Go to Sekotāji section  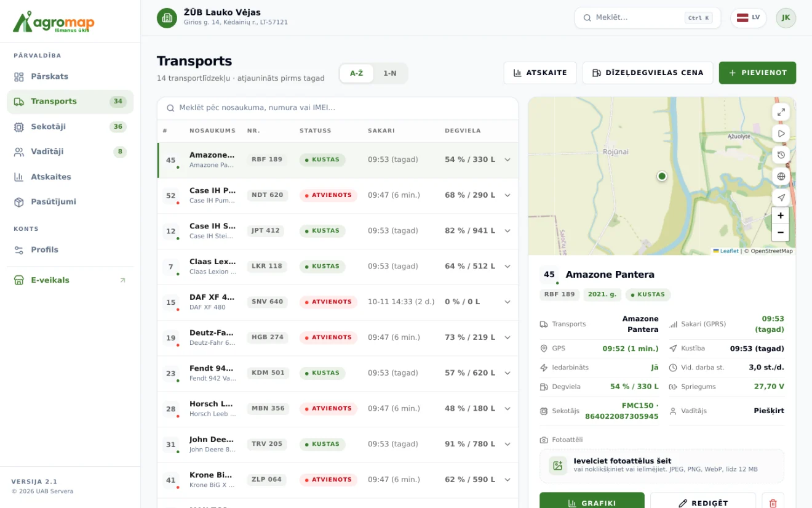pyautogui.click(x=70, y=127)
